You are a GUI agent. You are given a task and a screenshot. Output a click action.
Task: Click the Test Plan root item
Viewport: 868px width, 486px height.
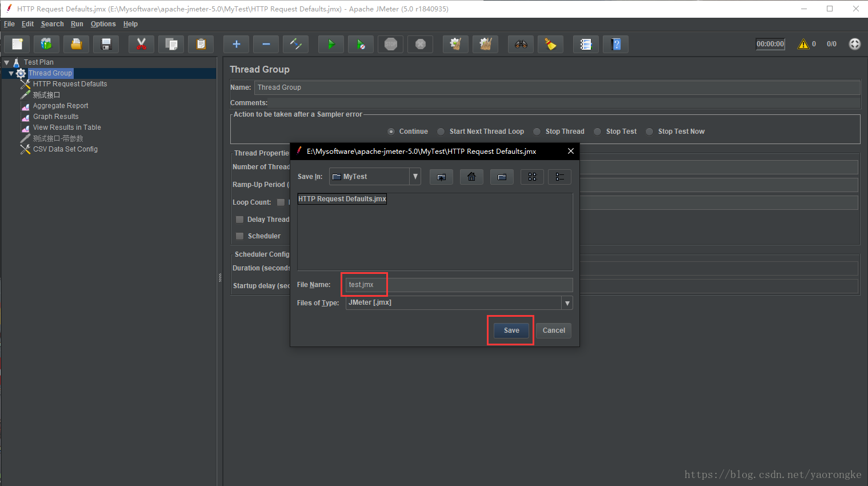pos(38,62)
